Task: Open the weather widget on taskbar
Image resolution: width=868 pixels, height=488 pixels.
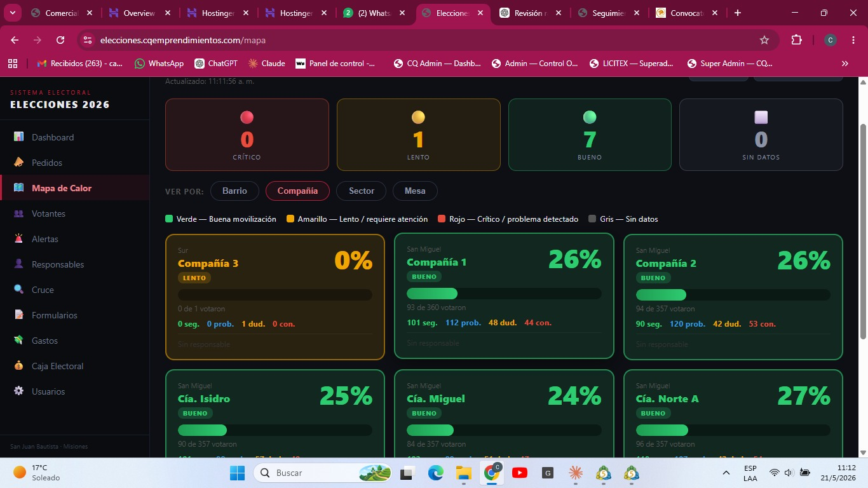Action: (x=38, y=473)
